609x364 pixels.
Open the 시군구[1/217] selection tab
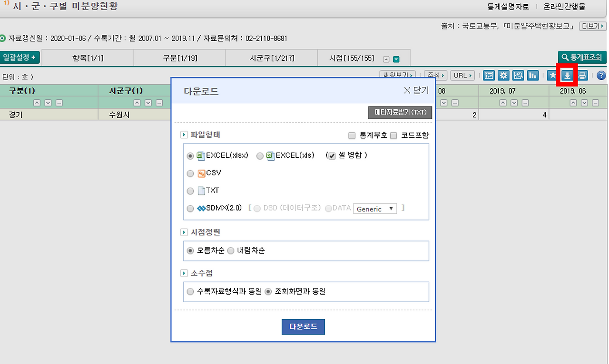click(271, 57)
